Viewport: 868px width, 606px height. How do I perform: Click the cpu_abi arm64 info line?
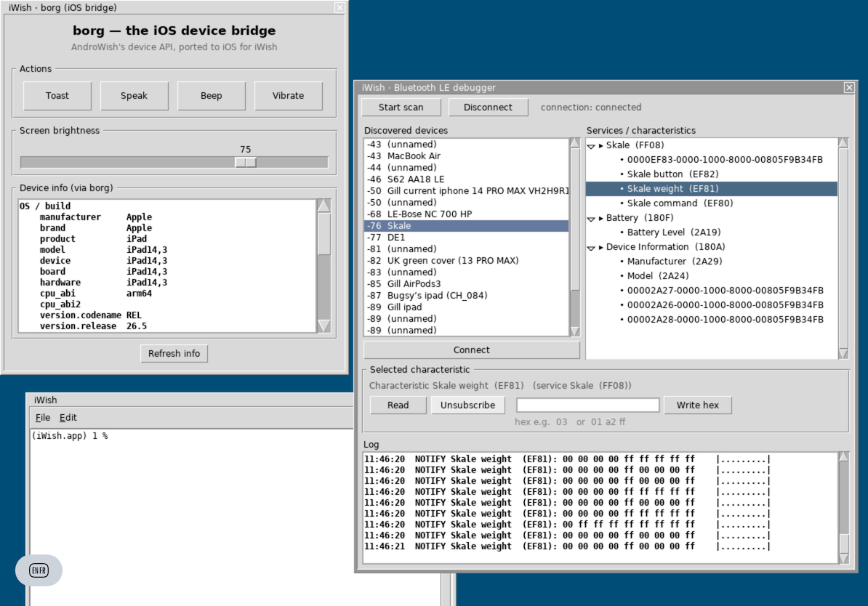click(95, 294)
